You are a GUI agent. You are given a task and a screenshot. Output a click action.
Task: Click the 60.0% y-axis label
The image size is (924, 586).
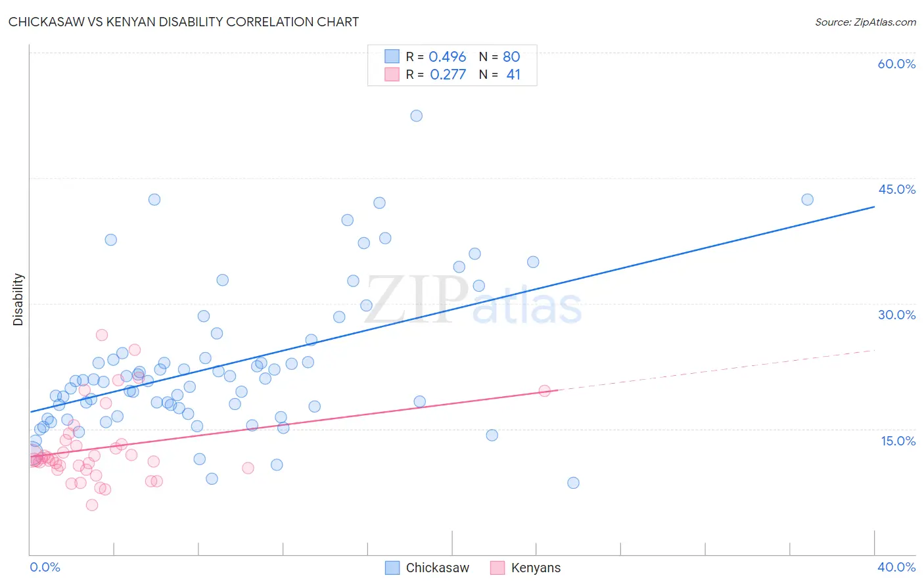coord(896,64)
